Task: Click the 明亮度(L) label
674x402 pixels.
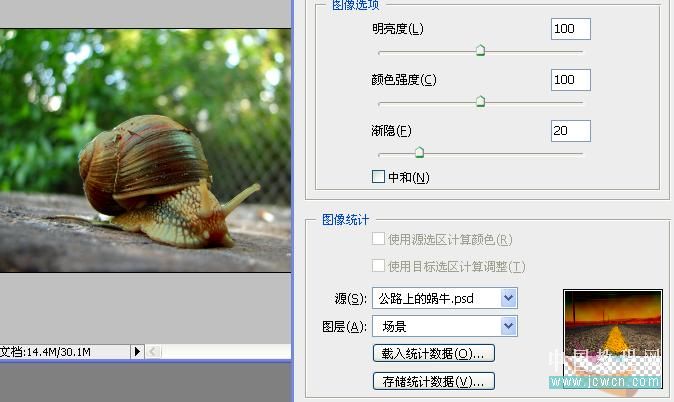Action: (398, 29)
